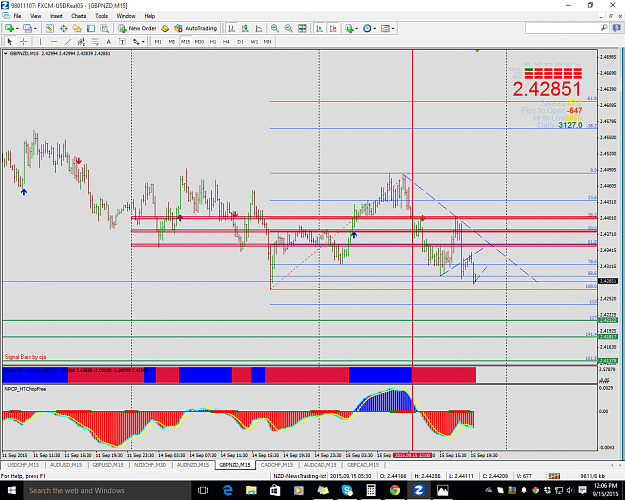Image resolution: width=625 pixels, height=500 pixels.
Task: Open the Periods clock icon
Action: coord(367,28)
